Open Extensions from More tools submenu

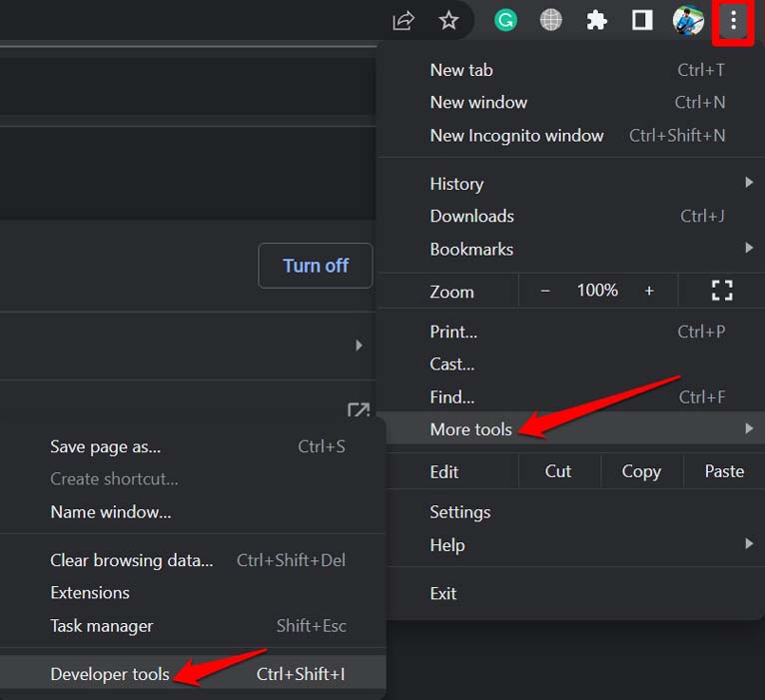pyautogui.click(x=193, y=593)
